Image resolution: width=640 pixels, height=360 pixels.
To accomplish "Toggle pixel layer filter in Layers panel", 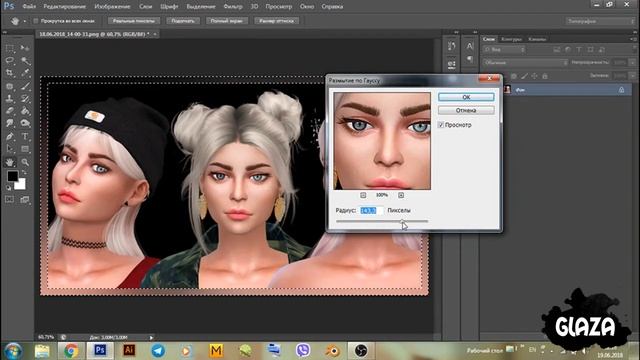I will coord(557,50).
